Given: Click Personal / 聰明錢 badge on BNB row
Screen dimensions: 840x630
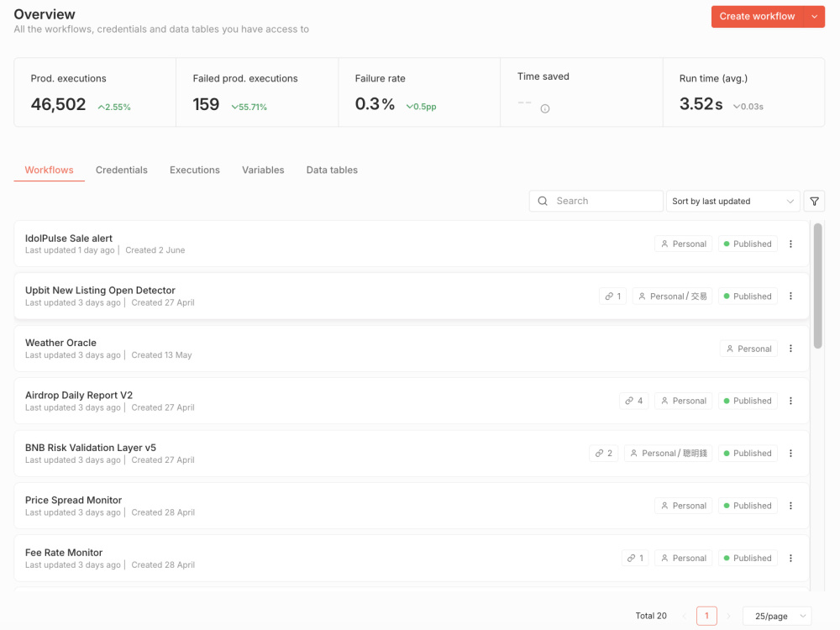Looking at the screenshot, I should tap(668, 454).
